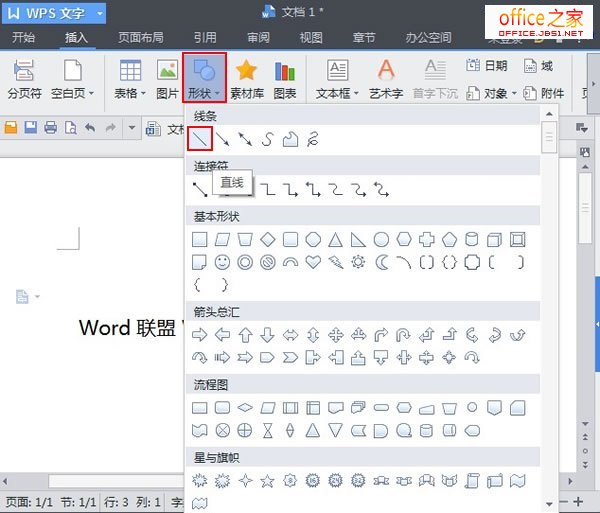
Task: Switch to the 审阅 tab
Action: coord(258,37)
